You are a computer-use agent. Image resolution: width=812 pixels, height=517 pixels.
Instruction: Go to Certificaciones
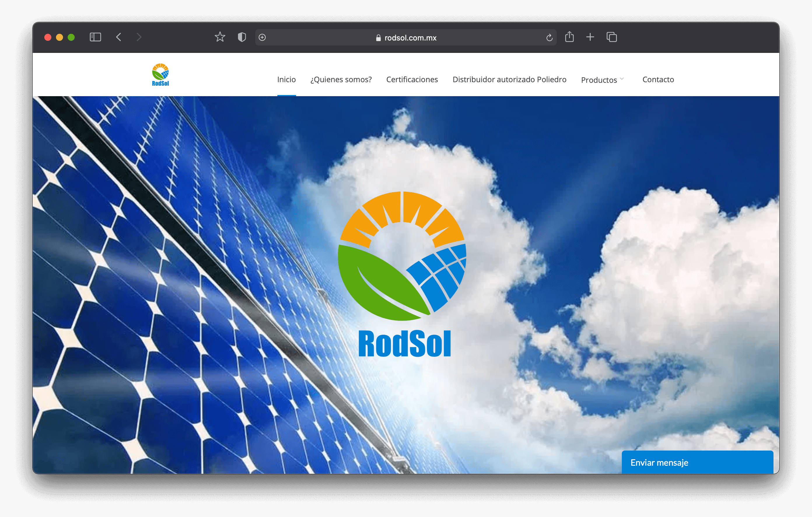[412, 80]
